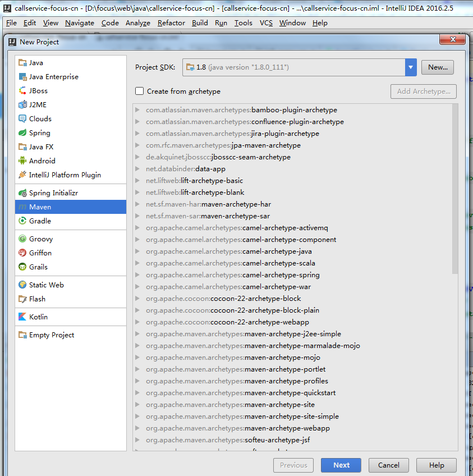Expand camel-archetype-activemq node

(x=137, y=228)
